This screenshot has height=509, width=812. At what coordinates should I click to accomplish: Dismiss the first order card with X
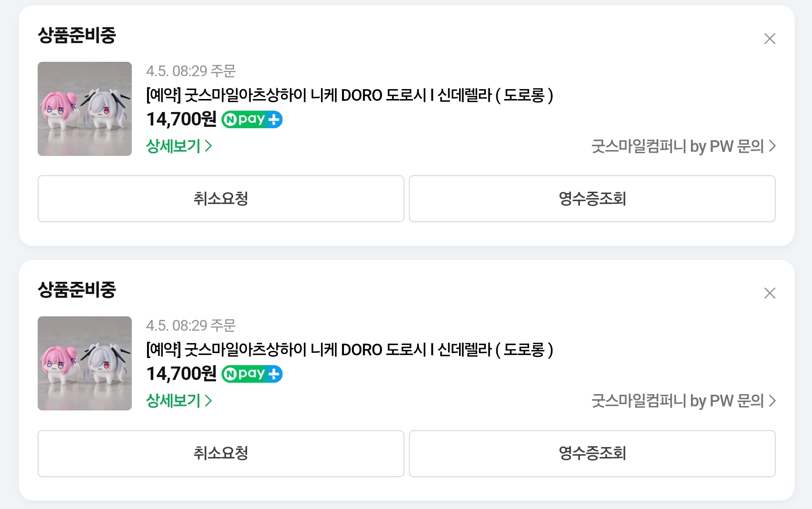[769, 39]
